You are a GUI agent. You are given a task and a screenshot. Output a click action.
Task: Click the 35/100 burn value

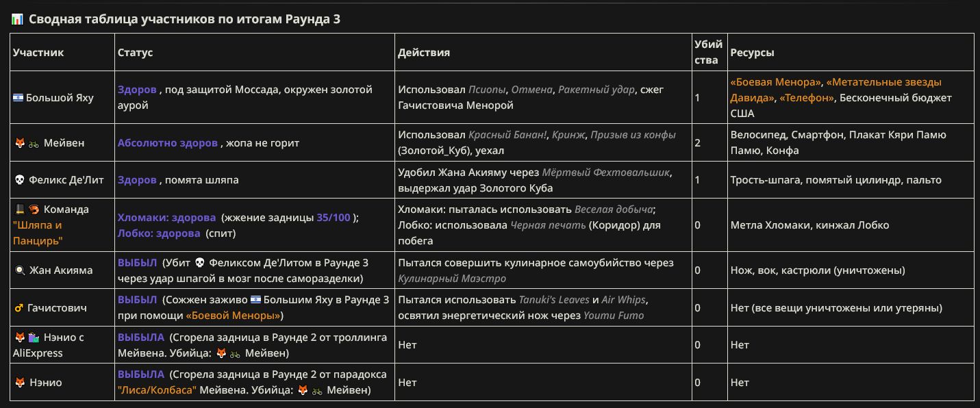pyautogui.click(x=334, y=218)
